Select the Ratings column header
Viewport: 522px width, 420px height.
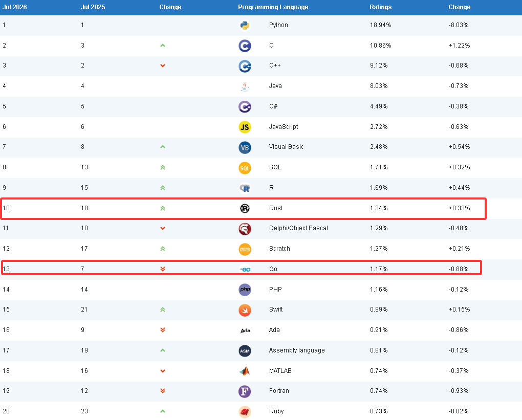click(381, 7)
